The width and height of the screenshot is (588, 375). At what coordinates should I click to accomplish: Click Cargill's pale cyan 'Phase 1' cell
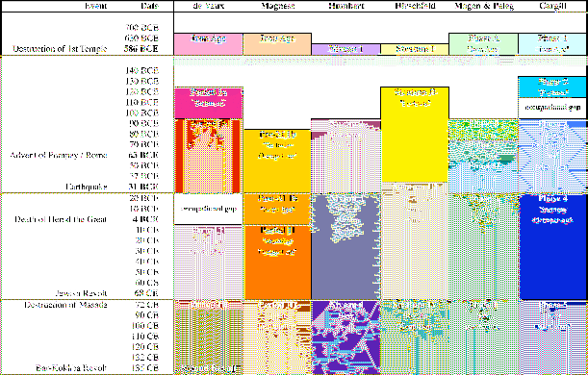[552, 44]
